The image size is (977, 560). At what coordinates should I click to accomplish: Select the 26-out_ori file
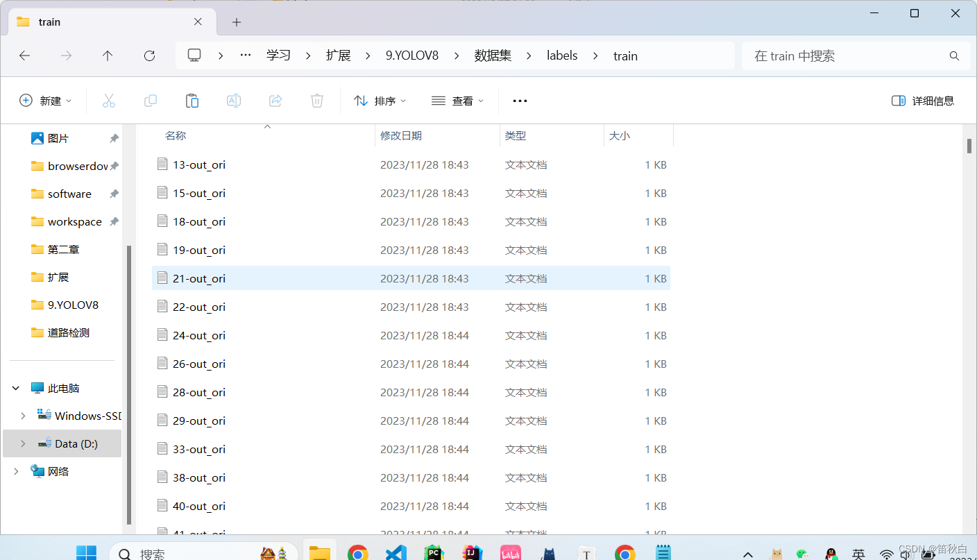(411, 364)
